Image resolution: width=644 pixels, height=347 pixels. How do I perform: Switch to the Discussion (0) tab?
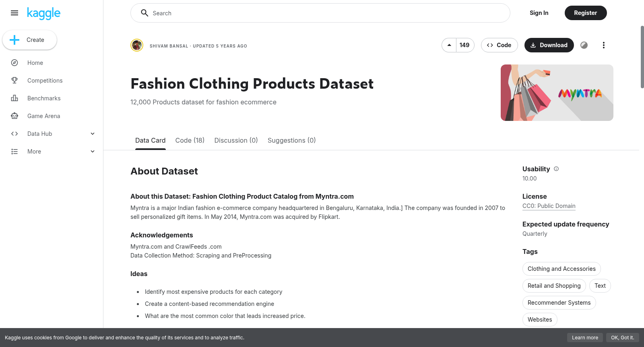[236, 140]
